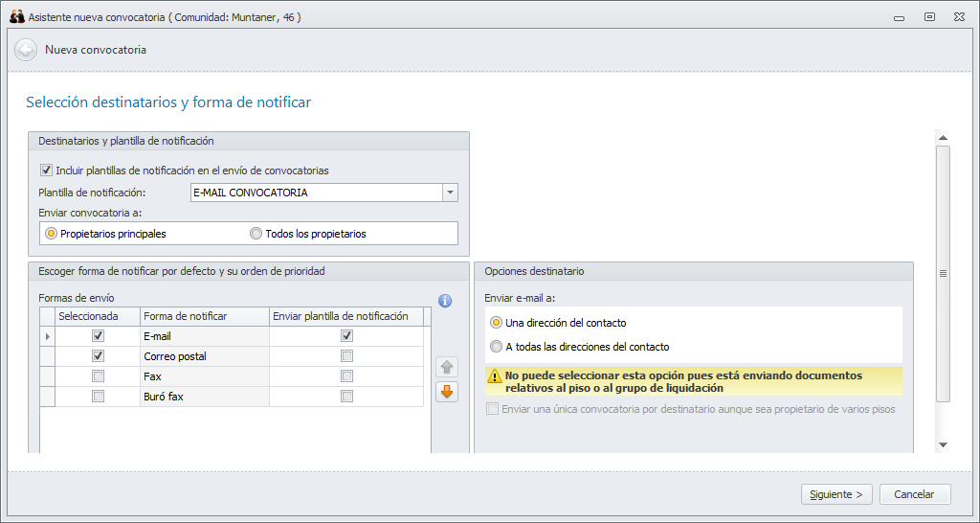Screen dimensions: 980x523
Task: Minimize the assistant window
Action: pos(899,16)
